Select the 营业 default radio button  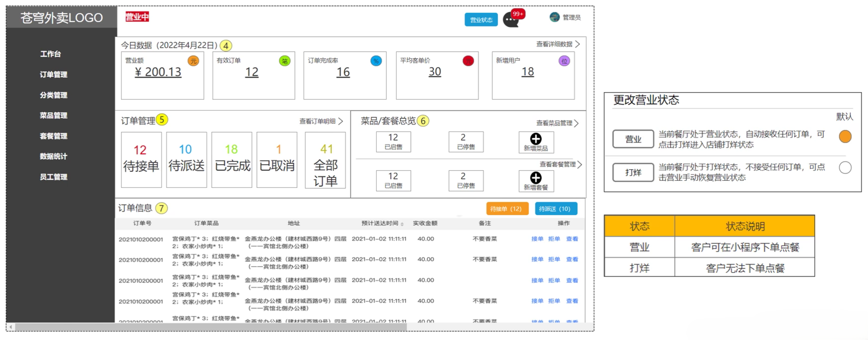(845, 136)
